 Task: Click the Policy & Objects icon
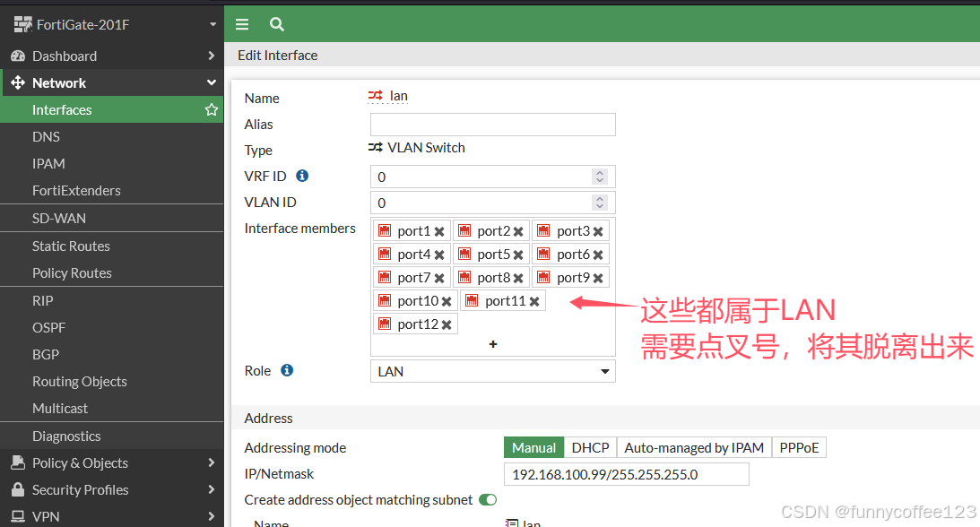tap(18, 462)
